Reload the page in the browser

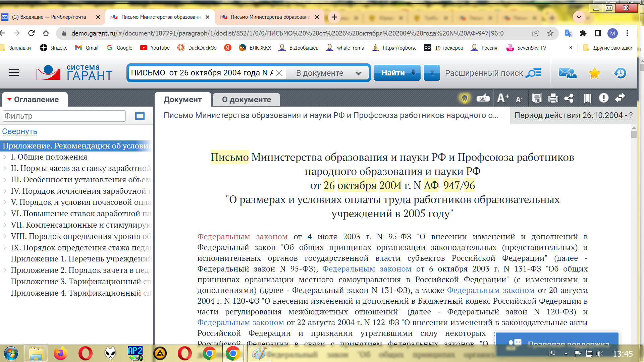click(x=32, y=33)
